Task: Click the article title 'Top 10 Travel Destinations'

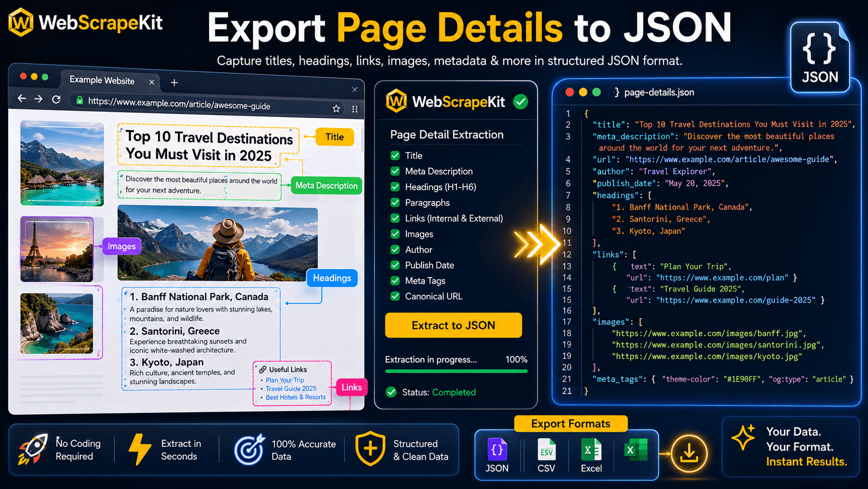Action: tap(209, 146)
